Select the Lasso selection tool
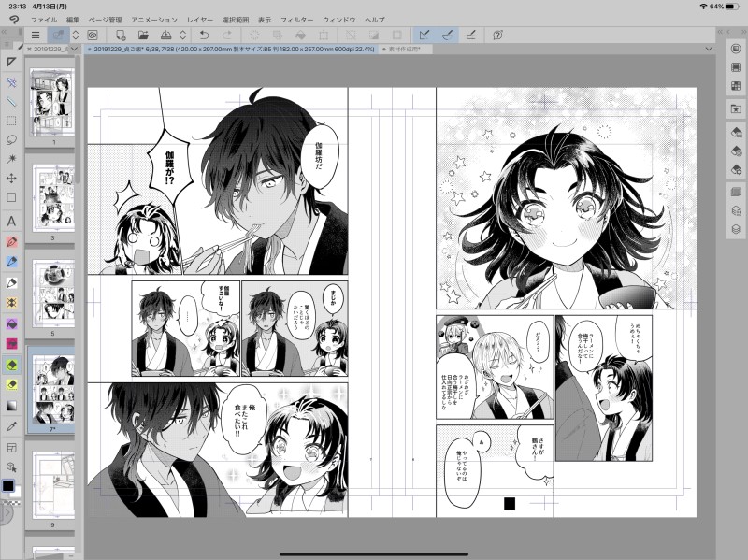 [x=11, y=139]
